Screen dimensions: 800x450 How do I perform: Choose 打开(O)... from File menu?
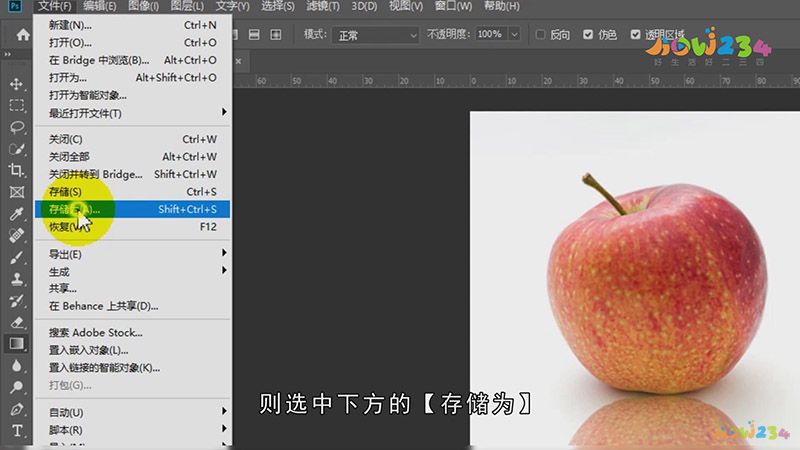pos(132,42)
